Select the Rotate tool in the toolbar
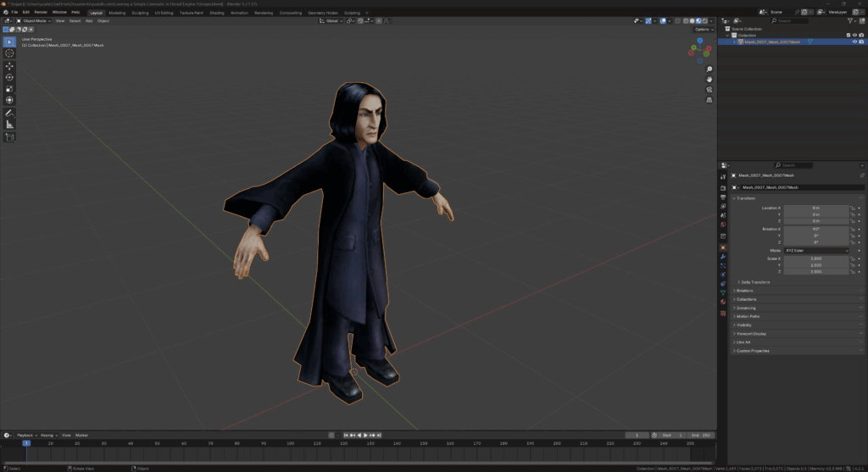Viewport: 868px width, 472px height. point(10,77)
